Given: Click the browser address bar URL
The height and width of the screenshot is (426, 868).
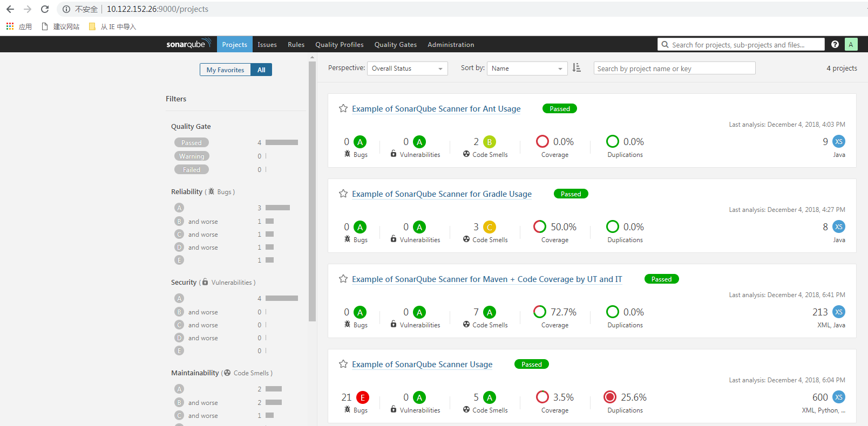Looking at the screenshot, I should click(x=157, y=9).
